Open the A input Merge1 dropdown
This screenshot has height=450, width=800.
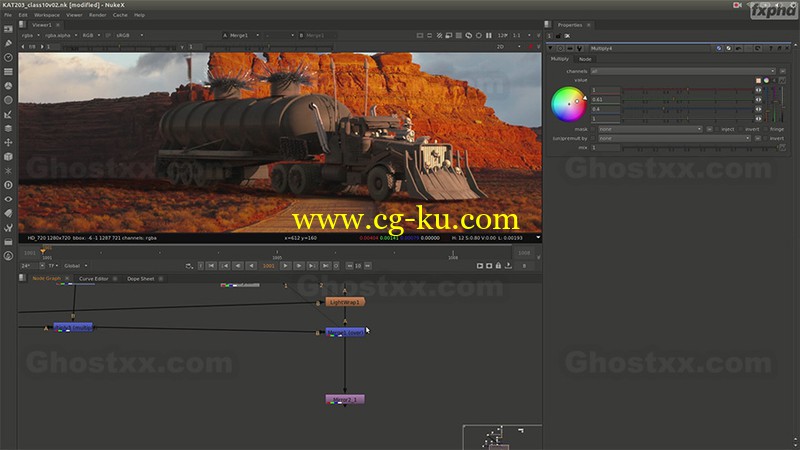click(x=244, y=35)
